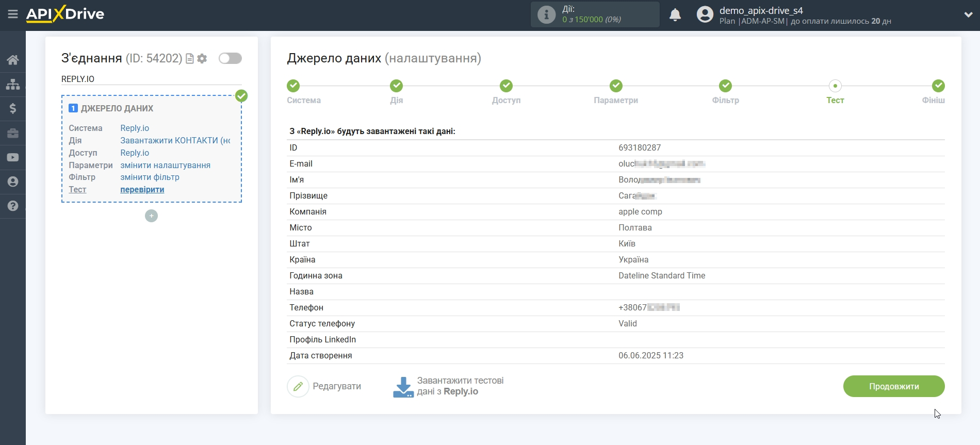
Task: Click the ID value 693180287
Action: (640, 147)
